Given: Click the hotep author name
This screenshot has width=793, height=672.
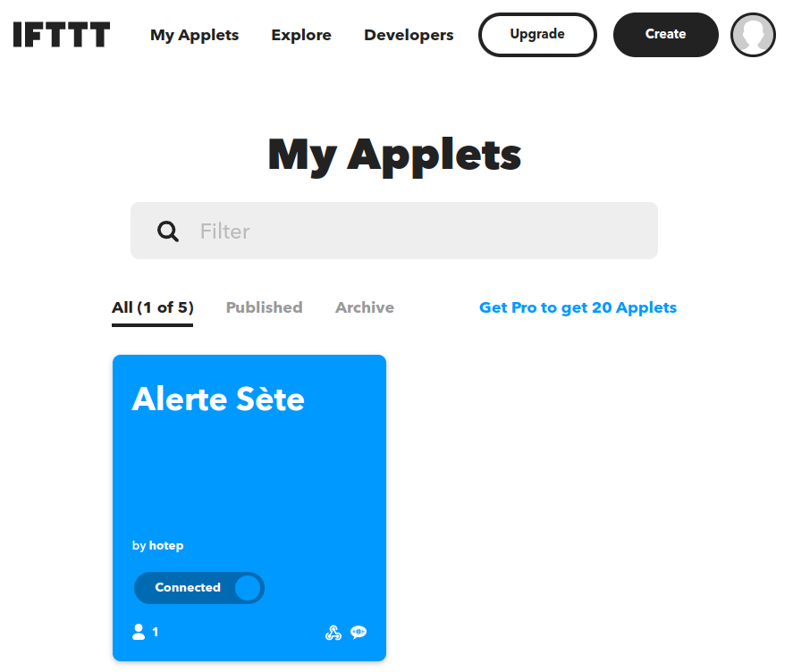Looking at the screenshot, I should (x=166, y=546).
